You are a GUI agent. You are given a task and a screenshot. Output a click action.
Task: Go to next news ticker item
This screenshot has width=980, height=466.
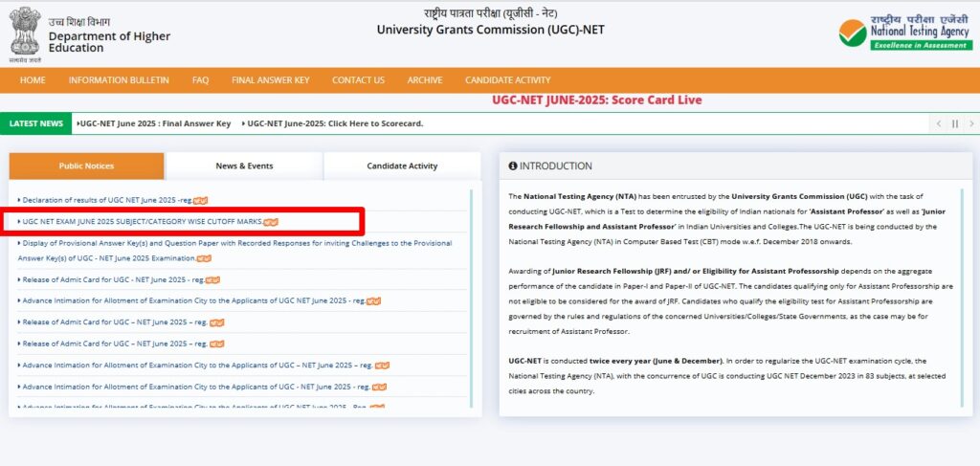tap(970, 123)
